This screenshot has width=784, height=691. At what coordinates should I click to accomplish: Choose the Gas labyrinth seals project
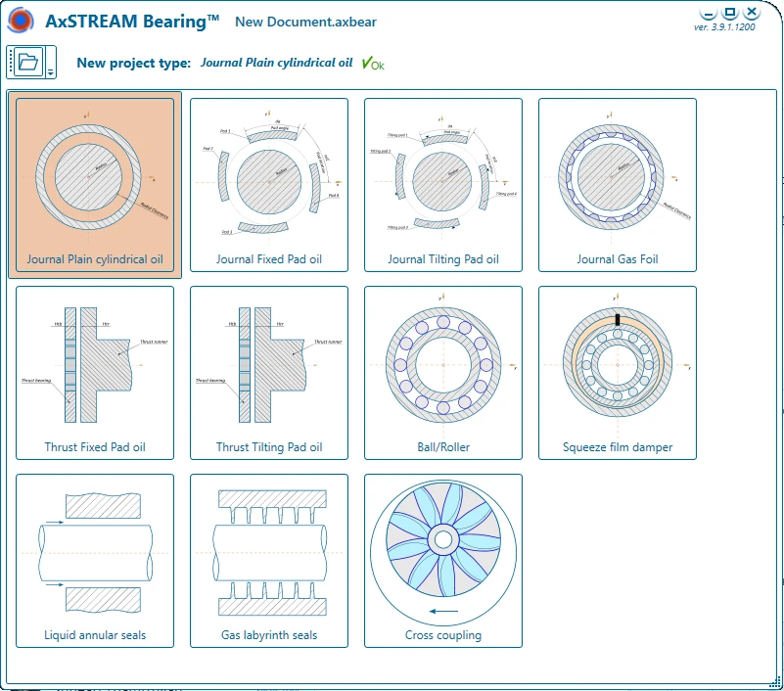[x=269, y=561]
